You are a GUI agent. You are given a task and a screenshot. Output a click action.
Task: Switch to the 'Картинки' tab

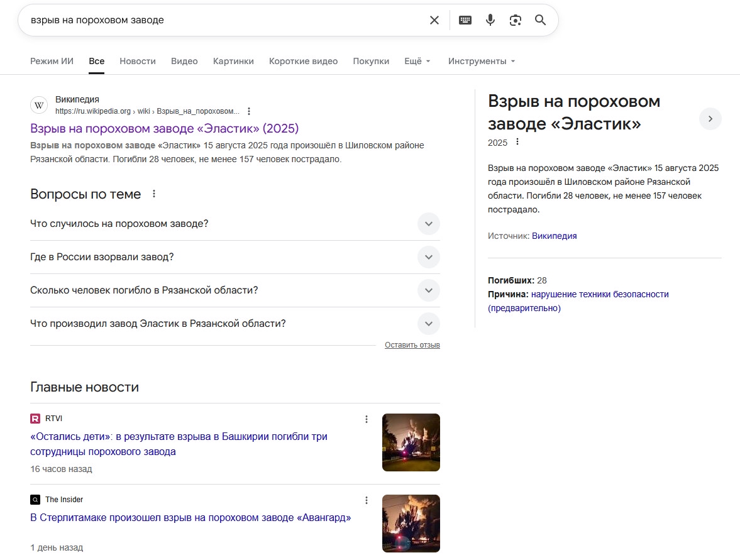(233, 62)
